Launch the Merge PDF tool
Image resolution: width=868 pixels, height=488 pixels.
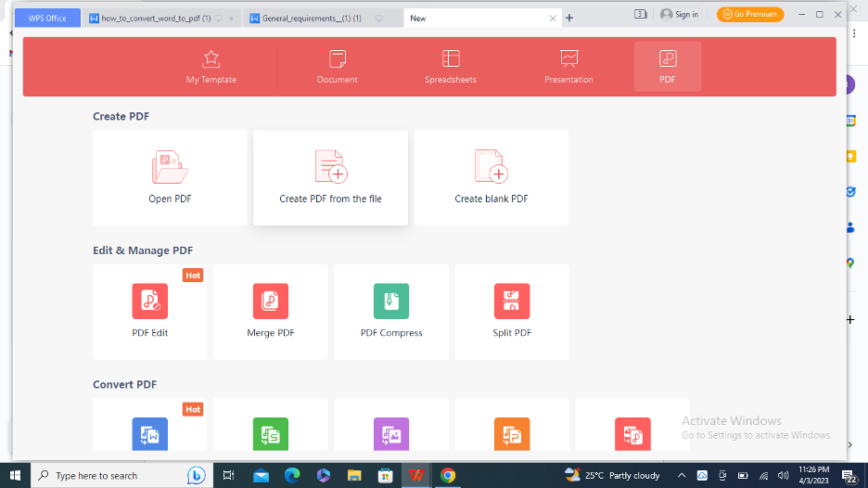tap(271, 312)
